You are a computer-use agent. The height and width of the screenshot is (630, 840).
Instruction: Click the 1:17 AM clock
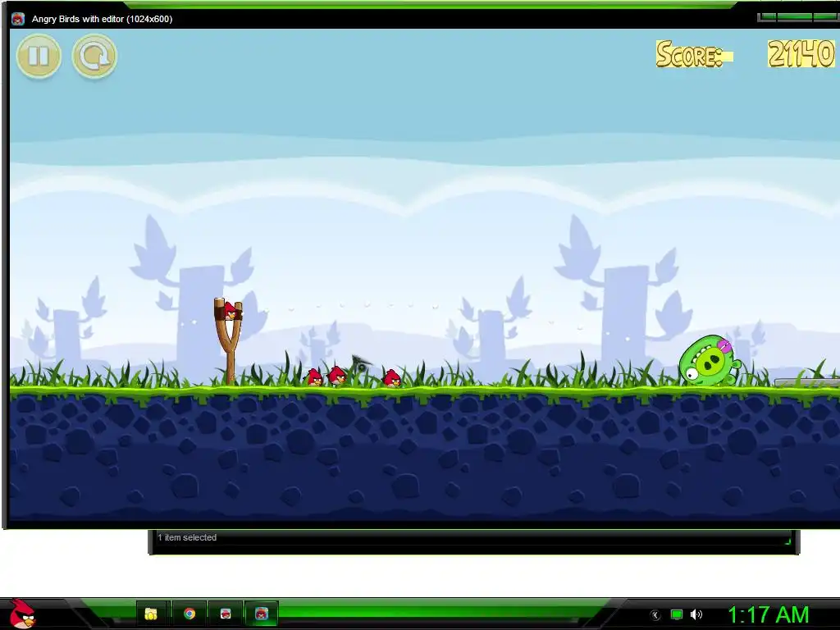tap(768, 615)
